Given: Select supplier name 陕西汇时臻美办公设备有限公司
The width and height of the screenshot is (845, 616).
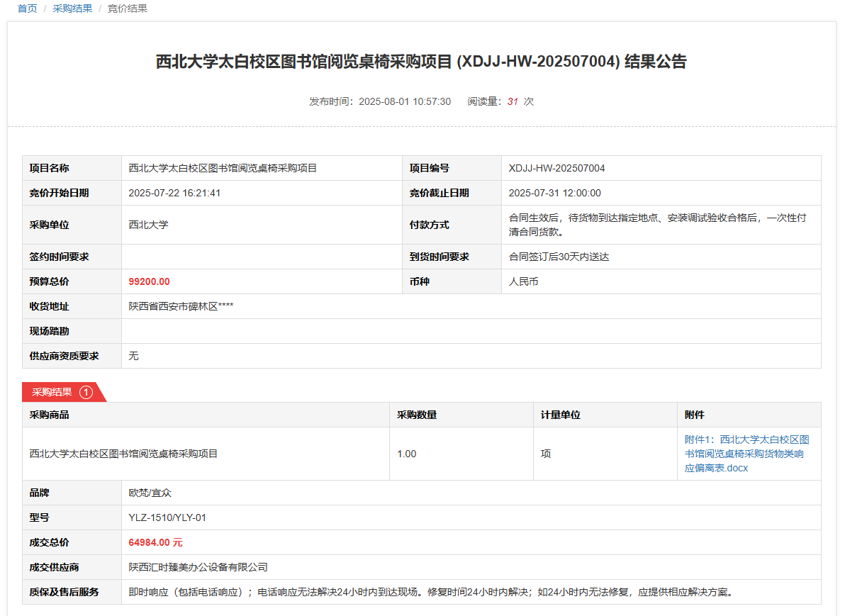Looking at the screenshot, I should click(x=198, y=567).
